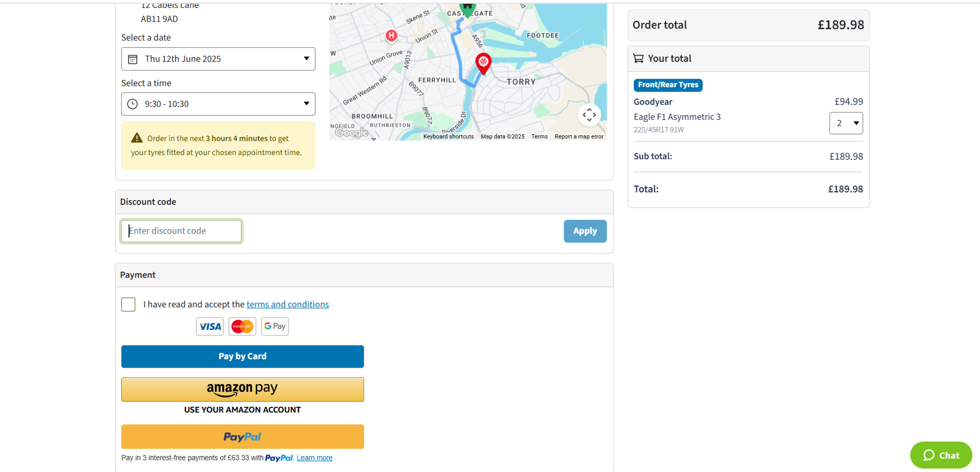Click the clock icon in time selector
The width and height of the screenshot is (980, 472).
132,104
